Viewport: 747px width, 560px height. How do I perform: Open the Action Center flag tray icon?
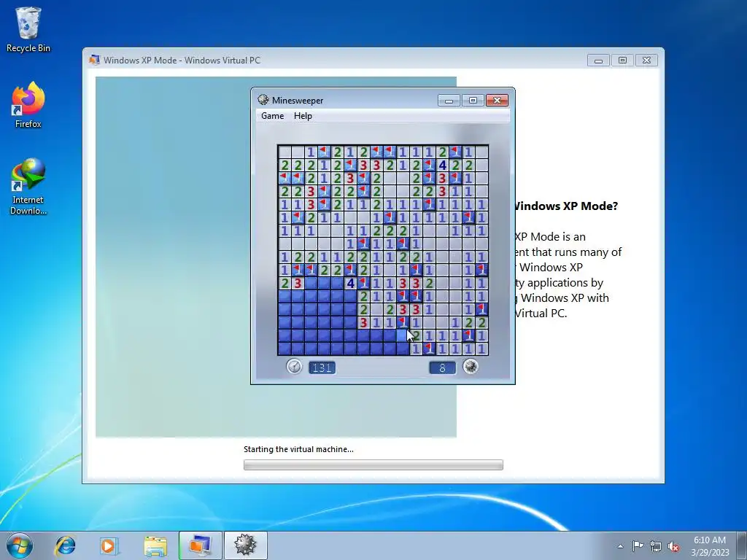tap(638, 545)
